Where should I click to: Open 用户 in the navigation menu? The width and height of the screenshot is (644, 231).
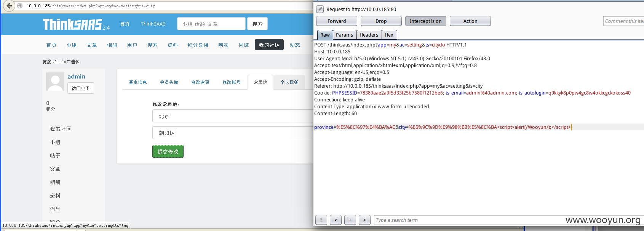point(132,45)
